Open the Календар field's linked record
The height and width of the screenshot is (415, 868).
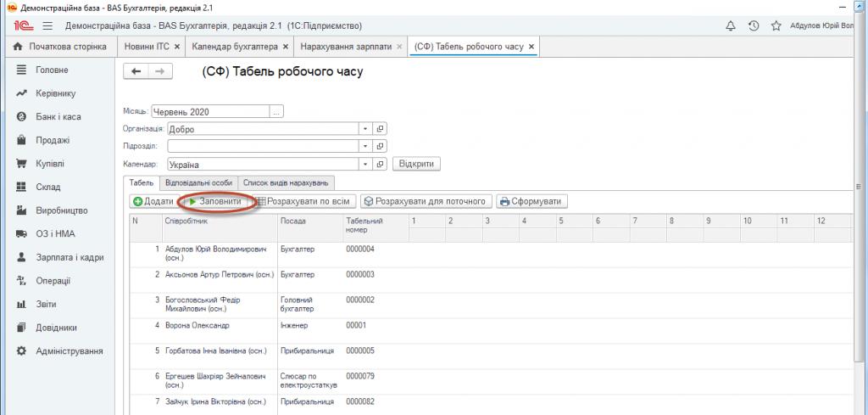click(380, 165)
